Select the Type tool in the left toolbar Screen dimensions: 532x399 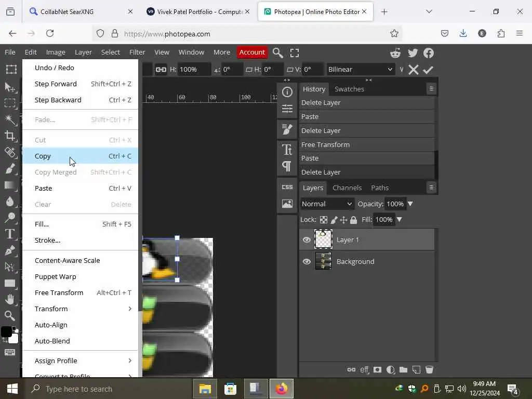(10, 234)
